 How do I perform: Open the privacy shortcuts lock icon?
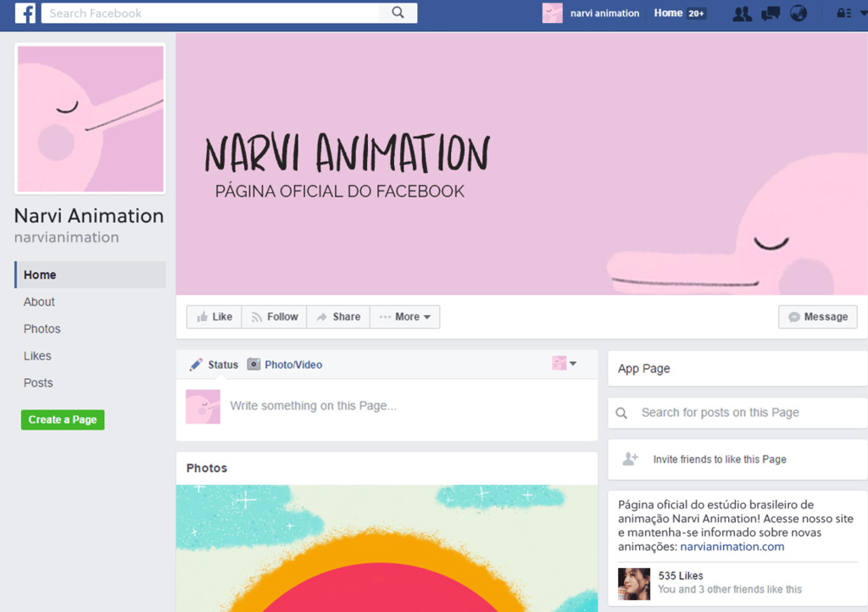click(843, 14)
